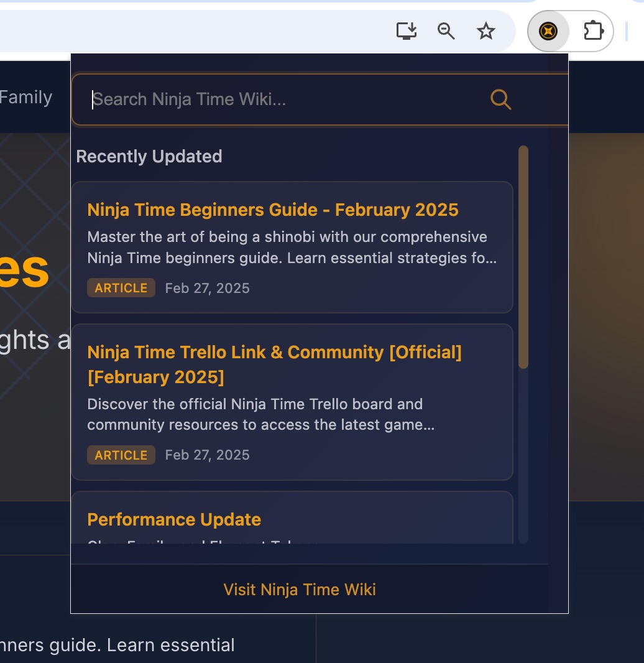The width and height of the screenshot is (644, 663).
Task: Click the Visit Ninja Time Wiki link
Action: click(x=300, y=590)
